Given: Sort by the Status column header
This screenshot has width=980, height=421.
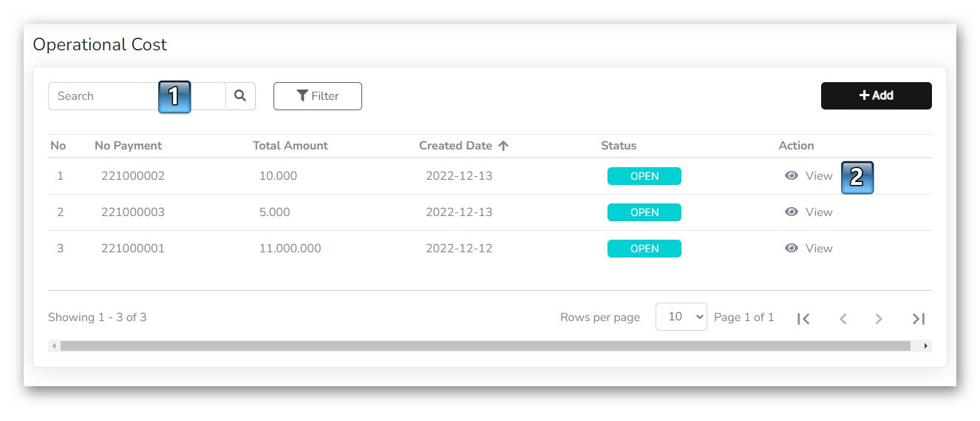Looking at the screenshot, I should point(618,146).
